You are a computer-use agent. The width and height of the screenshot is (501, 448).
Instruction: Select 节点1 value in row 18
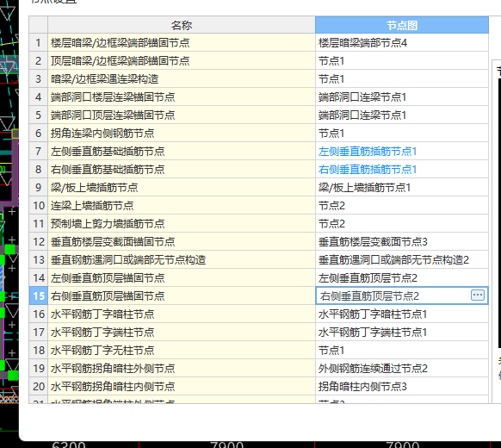pos(402,350)
